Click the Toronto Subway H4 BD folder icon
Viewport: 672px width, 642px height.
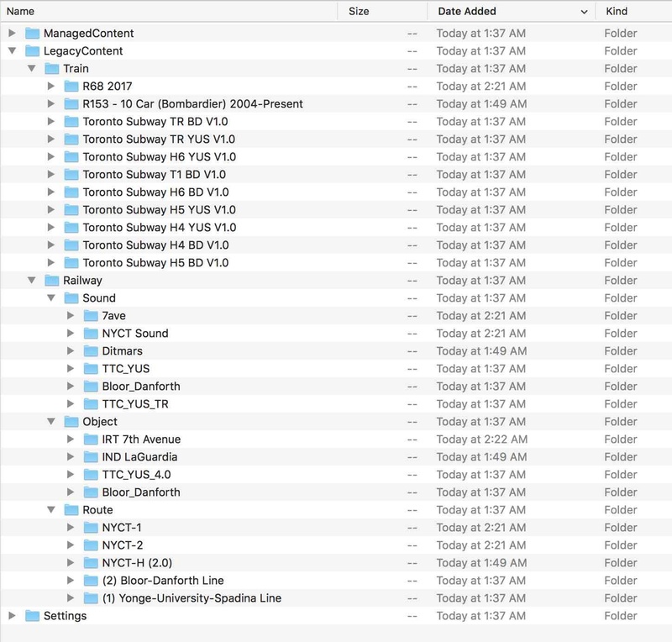[71, 245]
